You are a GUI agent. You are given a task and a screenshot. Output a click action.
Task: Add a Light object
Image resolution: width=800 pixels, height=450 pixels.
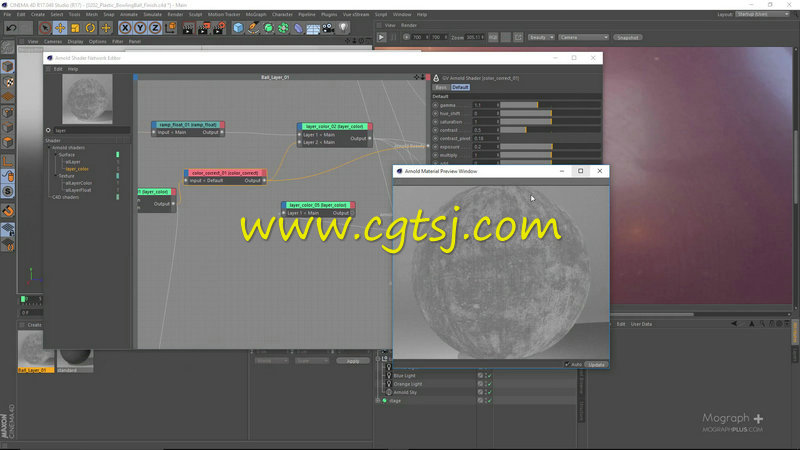coord(343,28)
